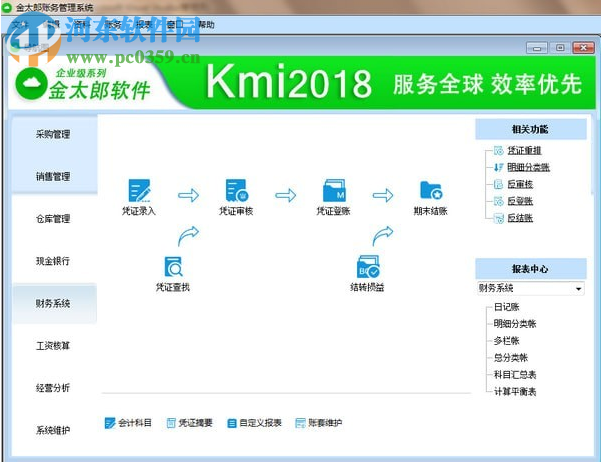Screen dimensions: 604x464
Task: Switch to 财务系统 sidebar module
Action: click(54, 304)
